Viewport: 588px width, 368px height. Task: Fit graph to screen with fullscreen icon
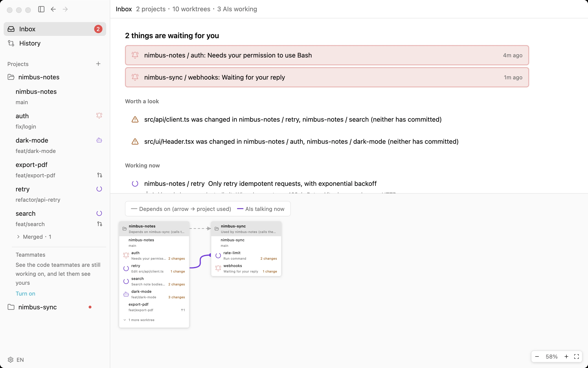[x=577, y=356]
